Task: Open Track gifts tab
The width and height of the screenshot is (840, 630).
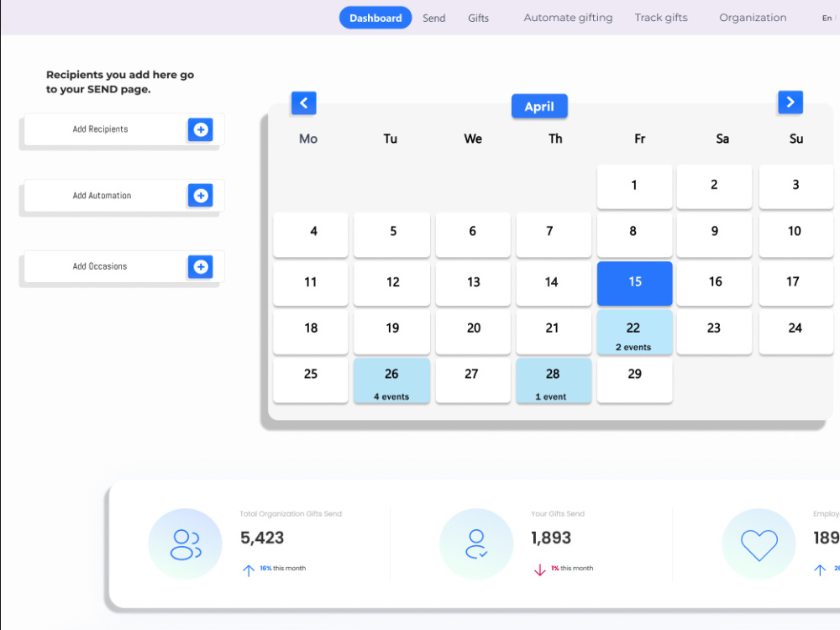Action: pyautogui.click(x=661, y=18)
